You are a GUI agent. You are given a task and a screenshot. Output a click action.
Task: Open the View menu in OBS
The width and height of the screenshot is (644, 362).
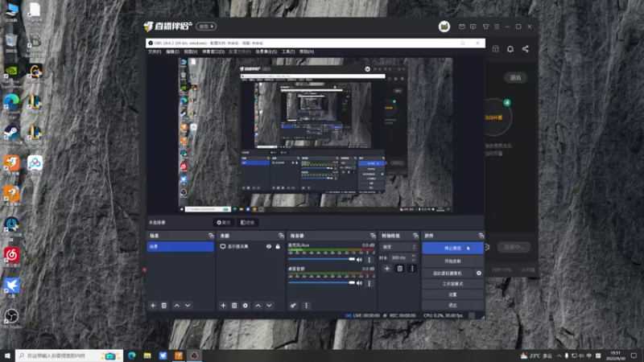pos(191,51)
